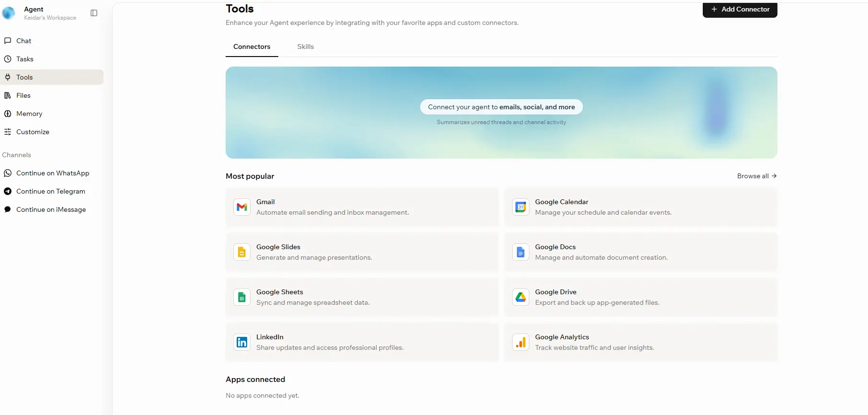
Task: Click the Google Analytics title text
Action: [562, 337]
